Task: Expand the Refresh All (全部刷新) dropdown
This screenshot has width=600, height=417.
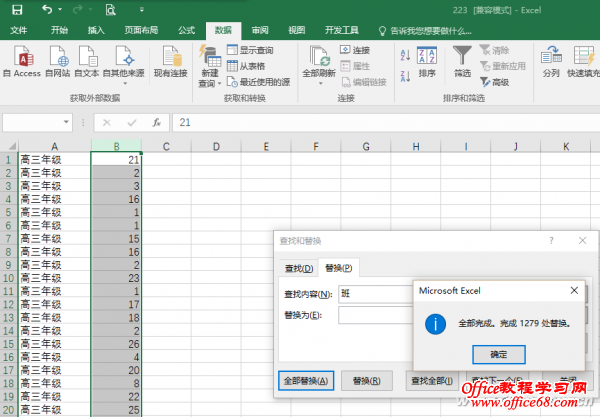Action: 319,85
